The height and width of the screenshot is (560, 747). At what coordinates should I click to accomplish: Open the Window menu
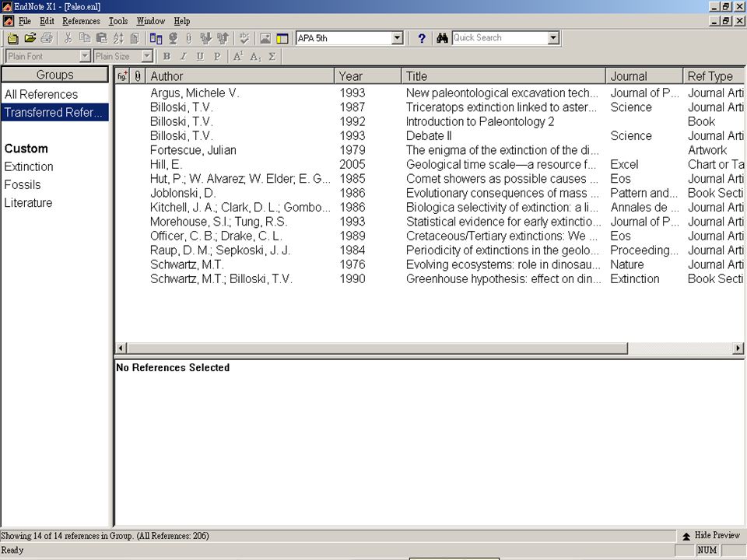[x=150, y=21]
